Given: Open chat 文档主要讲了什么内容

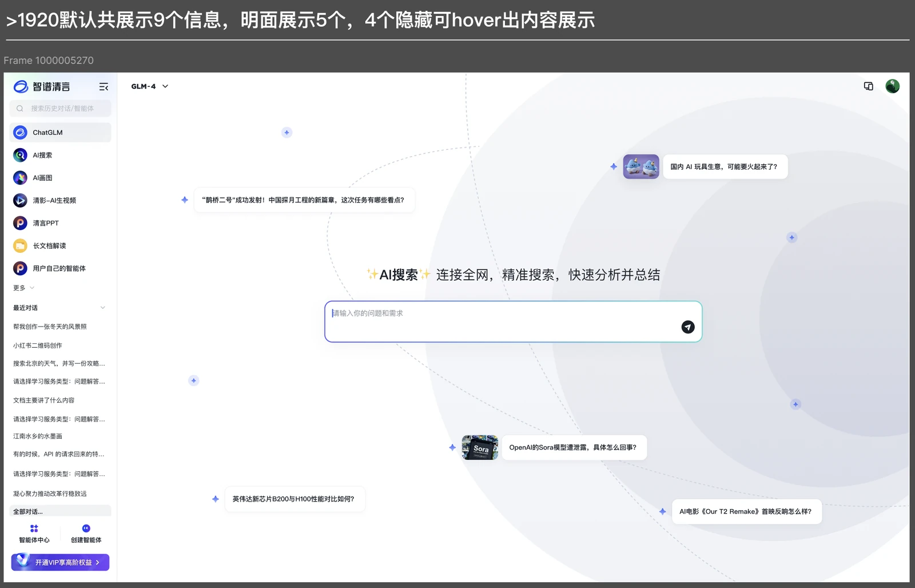Looking at the screenshot, I should (44, 400).
